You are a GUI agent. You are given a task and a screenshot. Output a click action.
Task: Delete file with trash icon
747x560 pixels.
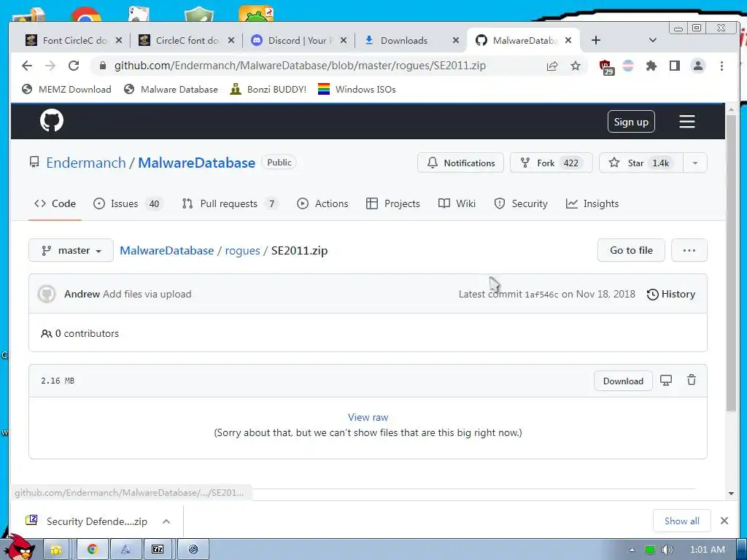692,380
